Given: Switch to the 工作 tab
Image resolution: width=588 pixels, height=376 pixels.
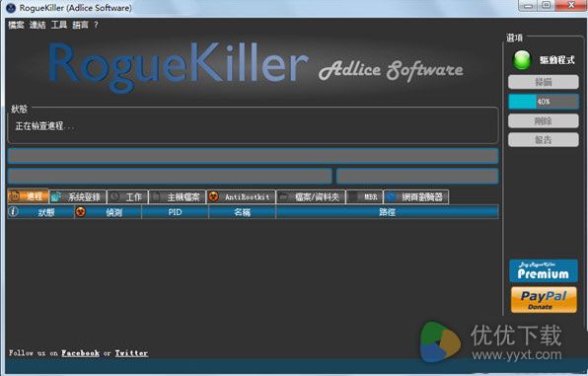Looking at the screenshot, I should (x=127, y=196).
